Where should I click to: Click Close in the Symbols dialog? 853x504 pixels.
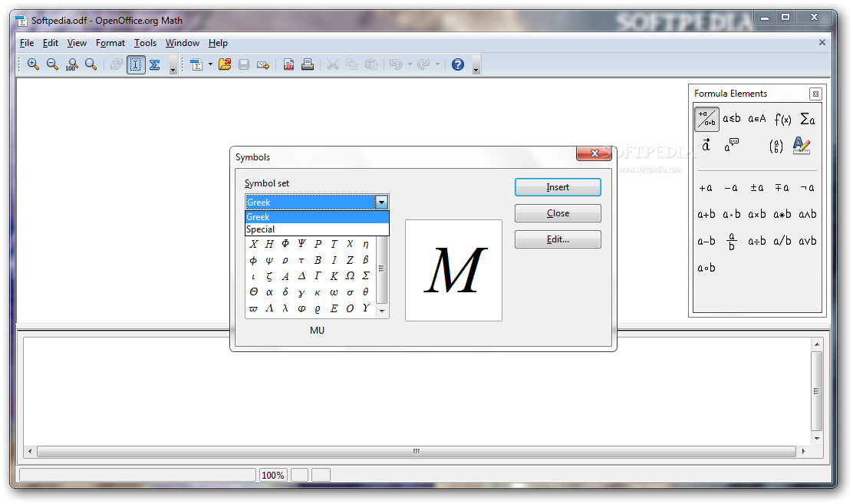pyautogui.click(x=558, y=213)
